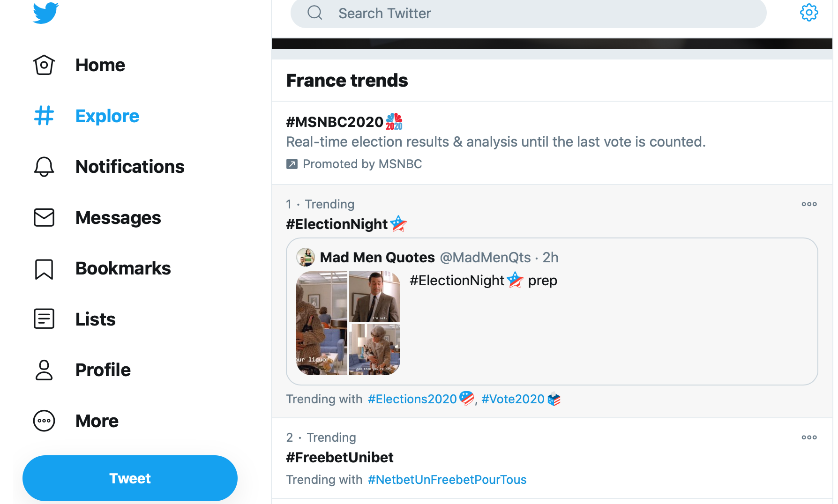Open options menu for #ElectionNight trend

point(809,204)
